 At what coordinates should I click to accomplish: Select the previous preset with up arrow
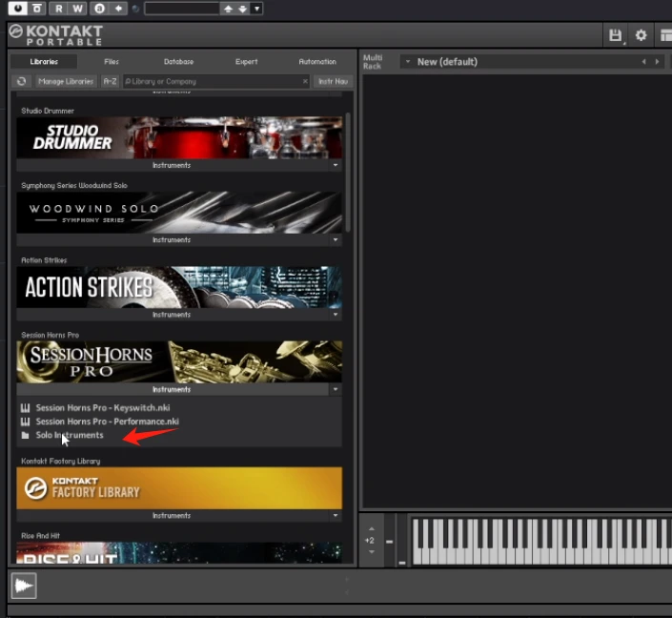[228, 9]
